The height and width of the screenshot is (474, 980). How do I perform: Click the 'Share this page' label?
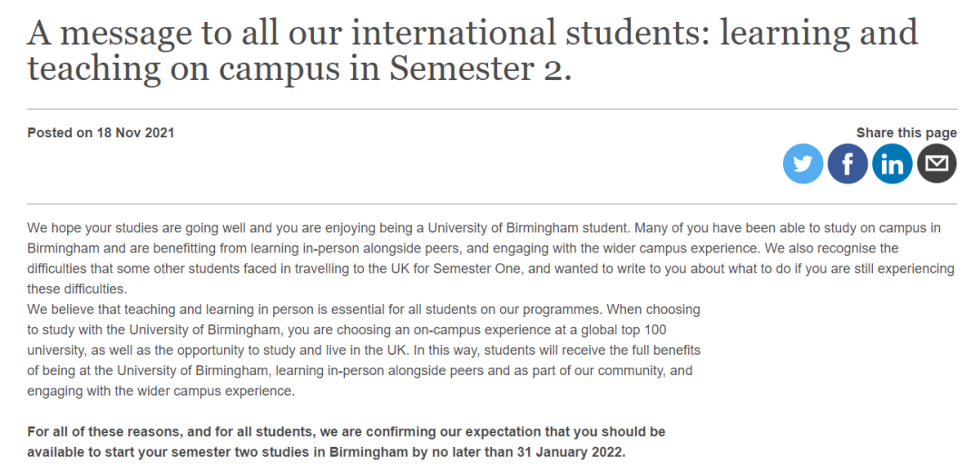click(x=906, y=133)
